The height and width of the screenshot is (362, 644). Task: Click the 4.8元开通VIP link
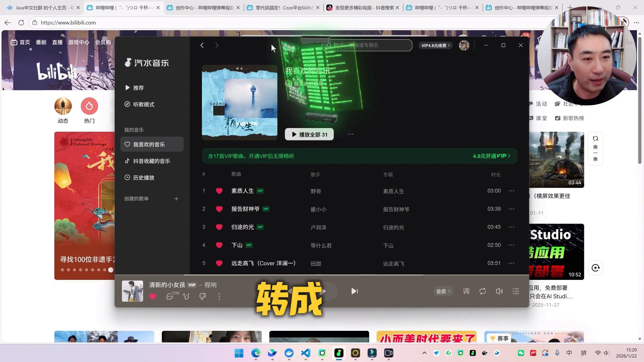click(491, 156)
